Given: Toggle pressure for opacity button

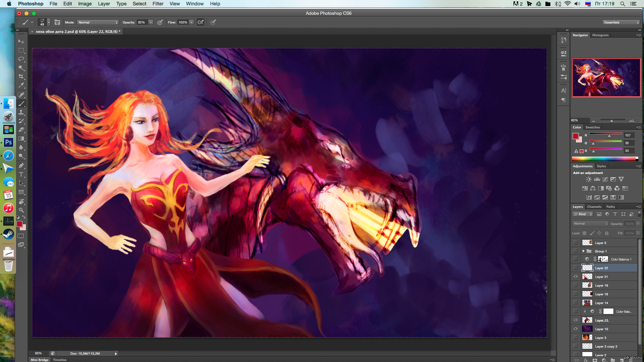Looking at the screenshot, I should click(160, 23).
